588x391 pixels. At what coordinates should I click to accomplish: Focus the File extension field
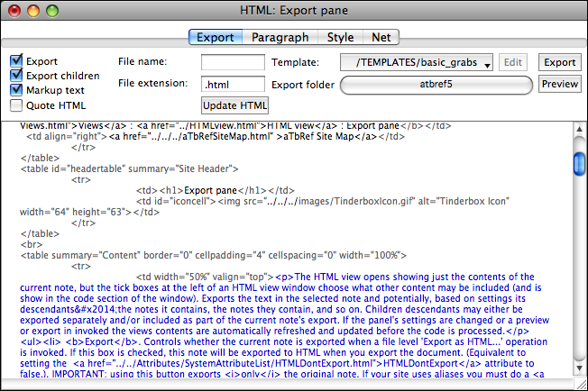point(232,85)
